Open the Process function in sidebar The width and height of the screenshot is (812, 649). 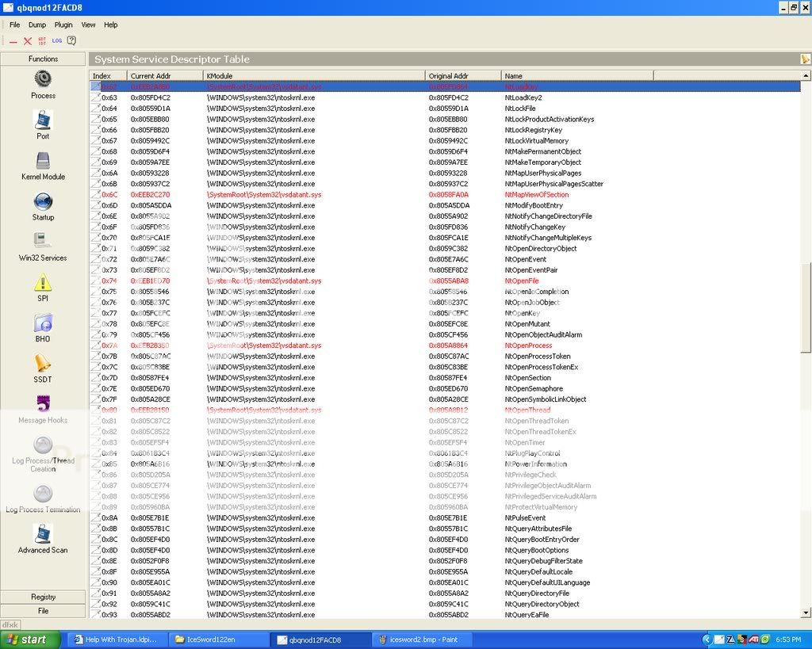coord(43,78)
